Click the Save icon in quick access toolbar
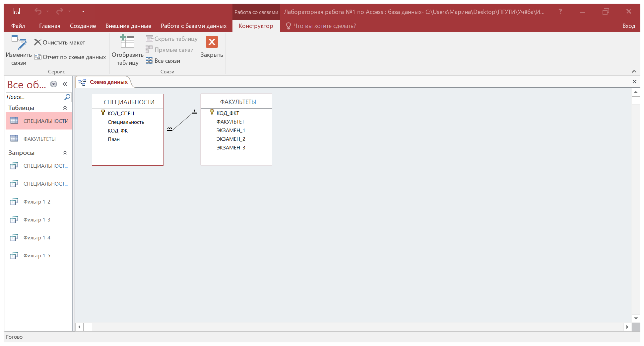644x346 pixels. pos(17,11)
